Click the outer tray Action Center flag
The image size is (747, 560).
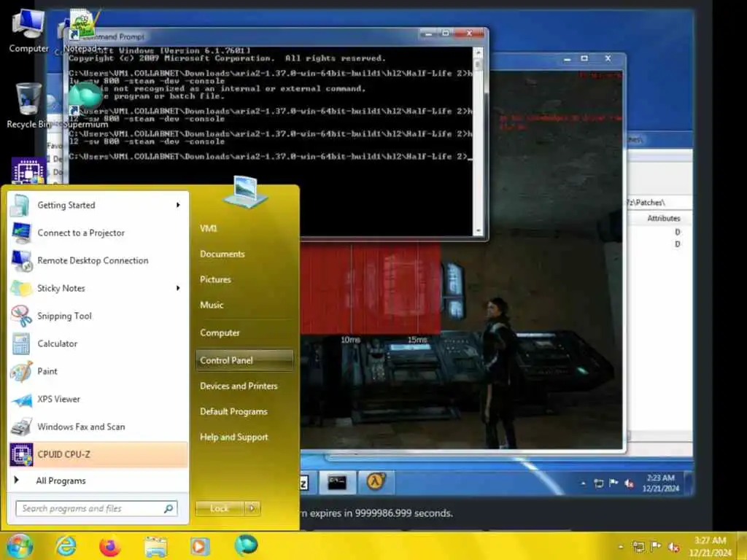point(656,546)
